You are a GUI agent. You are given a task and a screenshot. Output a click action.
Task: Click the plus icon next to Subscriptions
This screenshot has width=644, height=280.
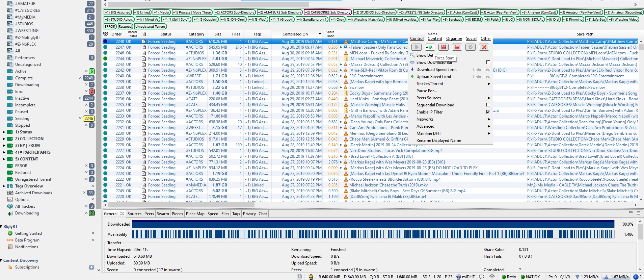(91, 267)
